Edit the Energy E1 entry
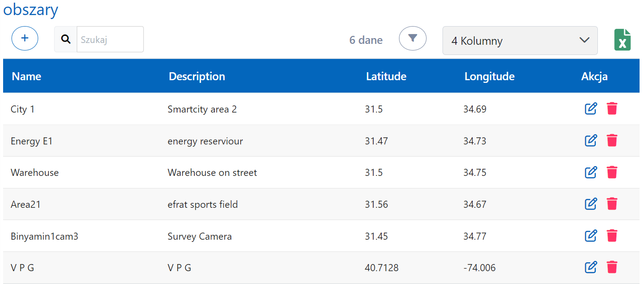Viewport: 644px width, 284px height. point(591,140)
